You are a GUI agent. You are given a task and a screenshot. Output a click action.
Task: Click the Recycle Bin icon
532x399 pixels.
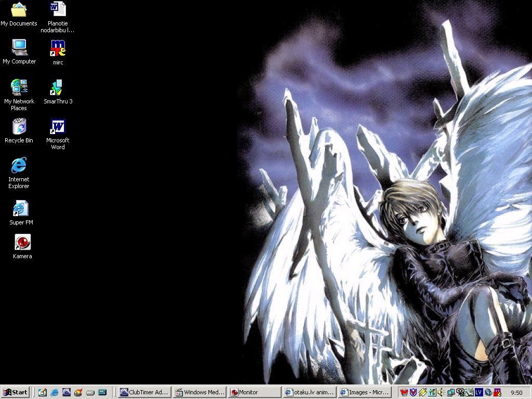click(19, 127)
